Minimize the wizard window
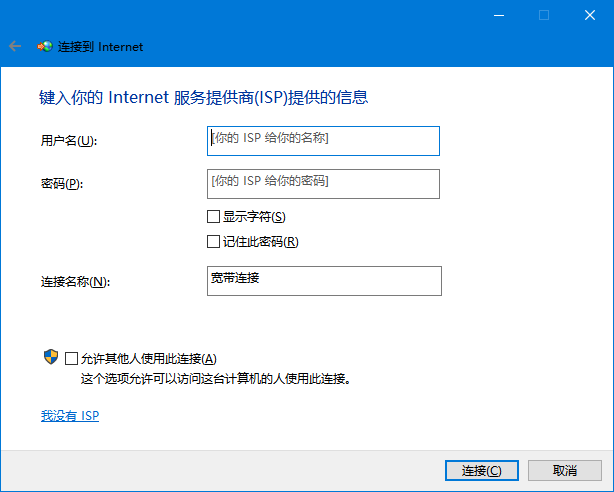The width and height of the screenshot is (614, 492). 499,15
